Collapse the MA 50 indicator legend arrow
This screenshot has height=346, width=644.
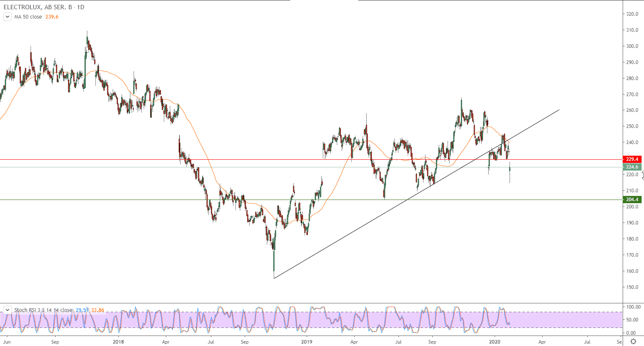click(x=7, y=17)
